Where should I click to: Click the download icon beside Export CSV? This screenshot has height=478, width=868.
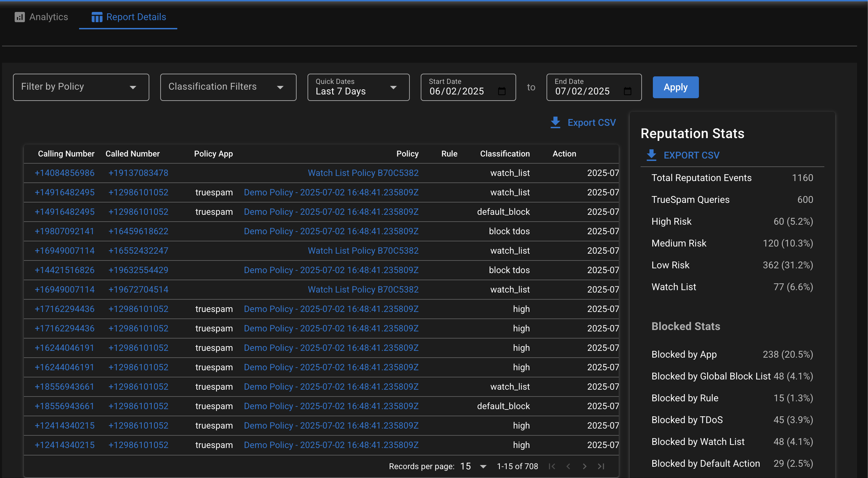555,123
